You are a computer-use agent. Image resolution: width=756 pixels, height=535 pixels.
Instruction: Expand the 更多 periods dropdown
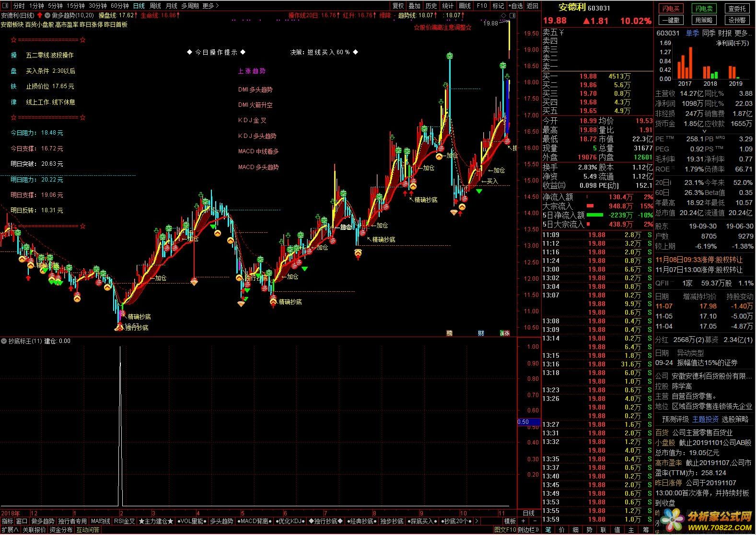click(210, 6)
